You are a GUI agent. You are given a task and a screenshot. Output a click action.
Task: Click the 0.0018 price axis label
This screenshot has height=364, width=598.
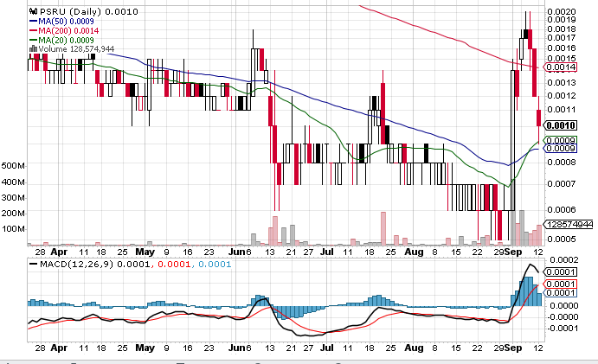click(562, 29)
